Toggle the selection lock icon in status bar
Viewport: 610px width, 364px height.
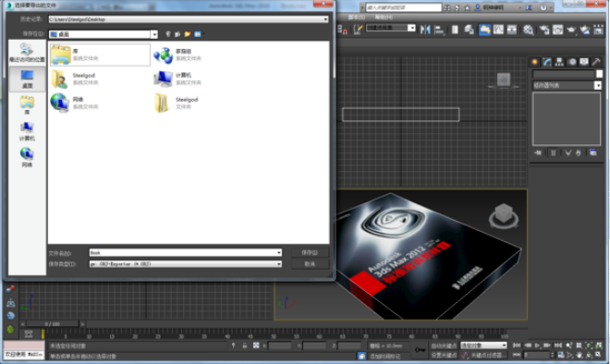click(x=245, y=346)
